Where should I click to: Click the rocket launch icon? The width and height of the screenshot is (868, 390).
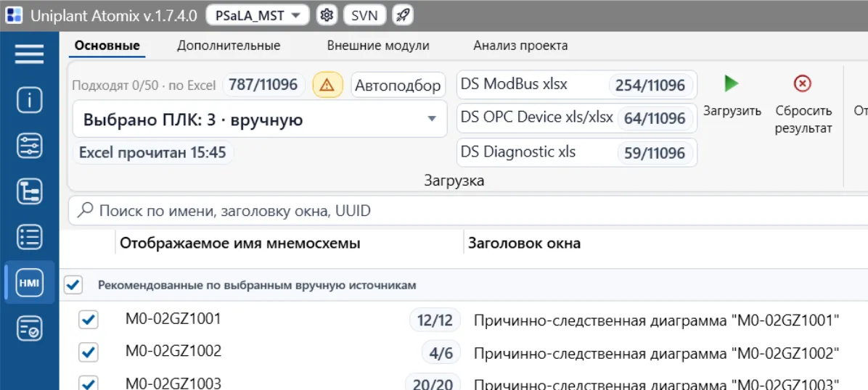coord(403,15)
